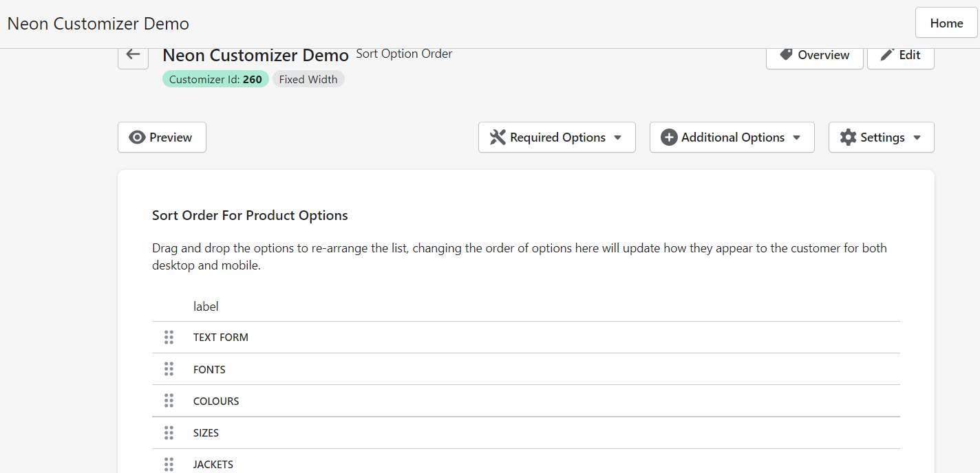Click the drag handle beside SIZES
This screenshot has width=980, height=473.
pyautogui.click(x=169, y=433)
